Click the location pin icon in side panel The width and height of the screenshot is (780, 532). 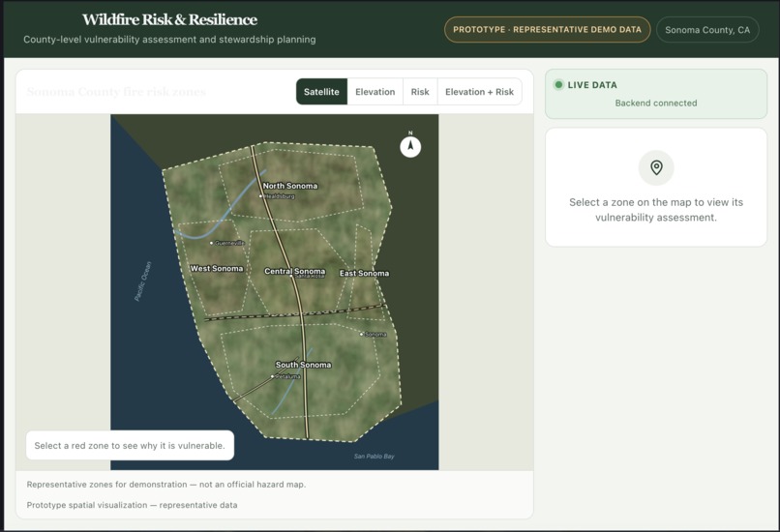click(656, 167)
